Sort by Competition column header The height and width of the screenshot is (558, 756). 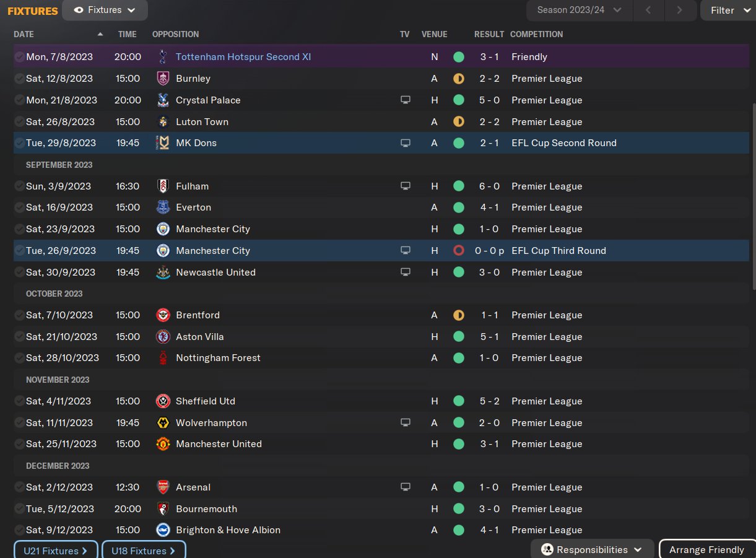(536, 35)
